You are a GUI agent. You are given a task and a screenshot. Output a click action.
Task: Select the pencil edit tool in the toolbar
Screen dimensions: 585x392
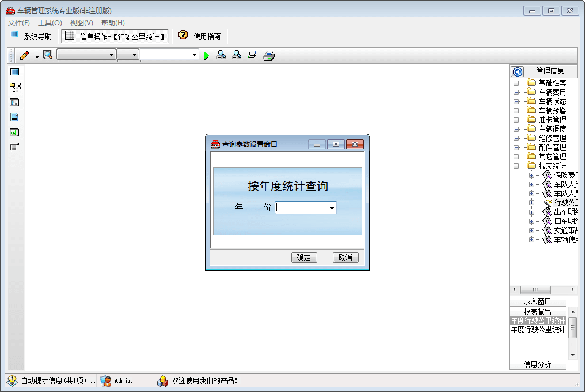pos(24,55)
